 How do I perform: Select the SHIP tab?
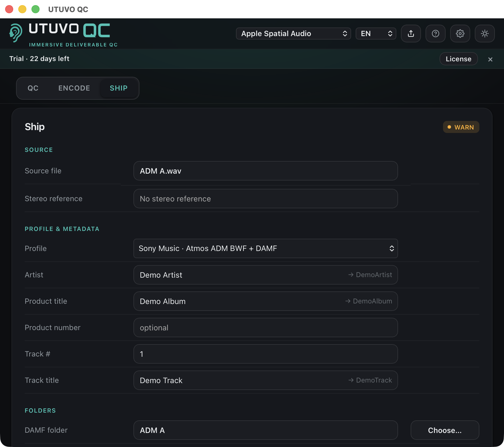(x=119, y=88)
